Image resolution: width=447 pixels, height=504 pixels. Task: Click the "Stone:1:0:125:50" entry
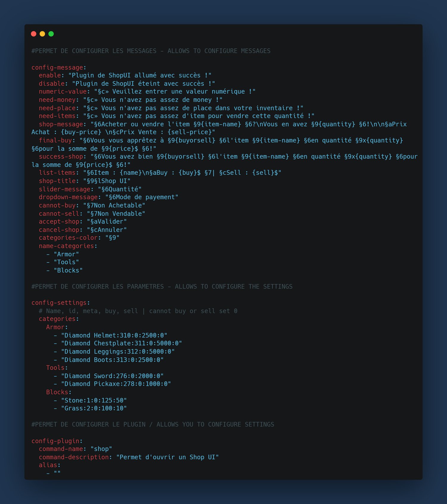click(94, 400)
